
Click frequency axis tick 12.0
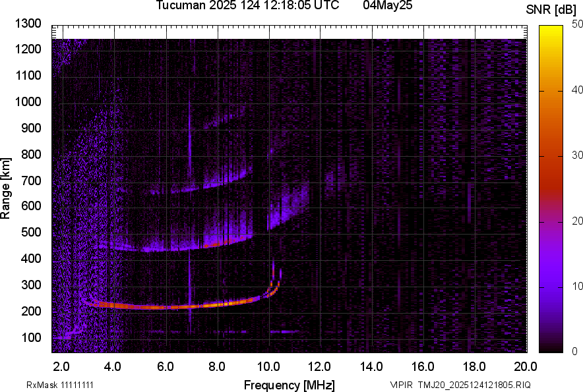[320, 367]
